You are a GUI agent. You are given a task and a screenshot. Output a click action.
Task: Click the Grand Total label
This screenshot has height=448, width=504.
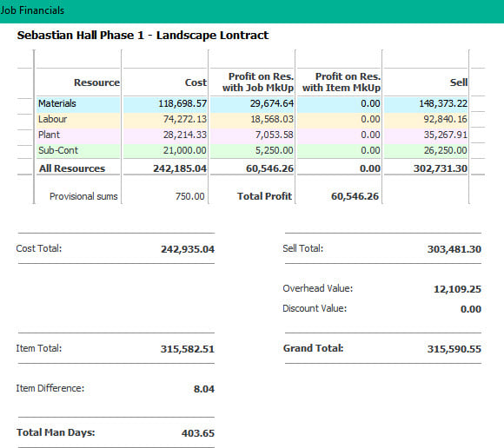coord(314,348)
